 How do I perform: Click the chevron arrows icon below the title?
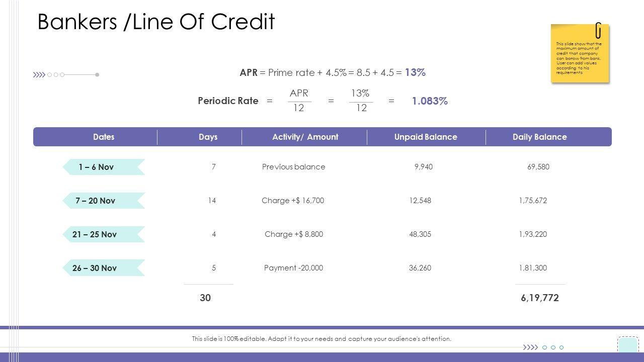[39, 75]
